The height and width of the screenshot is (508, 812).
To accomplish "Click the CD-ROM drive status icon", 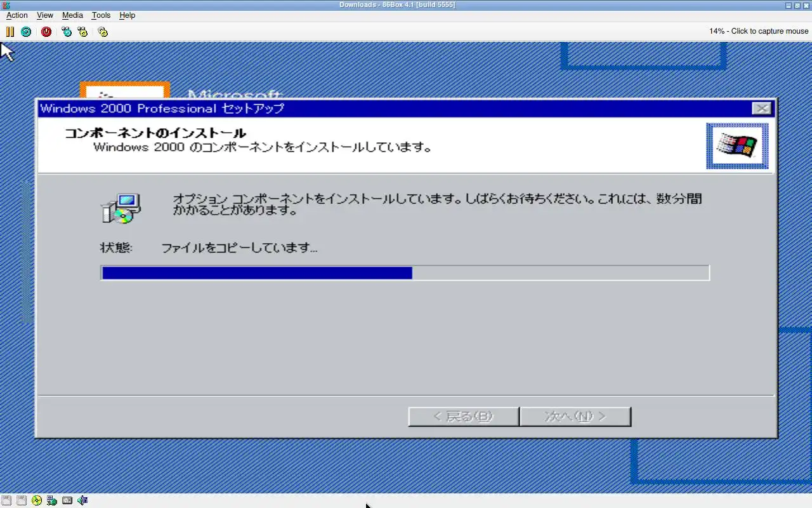I will (x=36, y=500).
